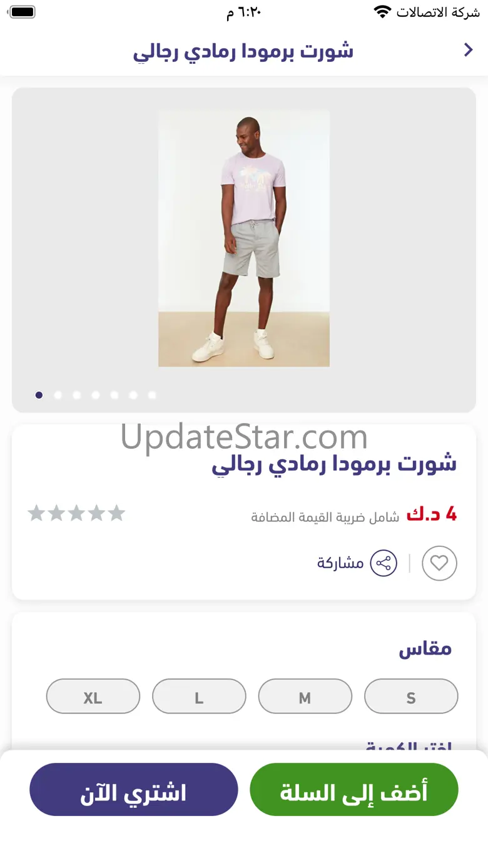Select size L
Screen dimensions: 488x868
[199, 697]
